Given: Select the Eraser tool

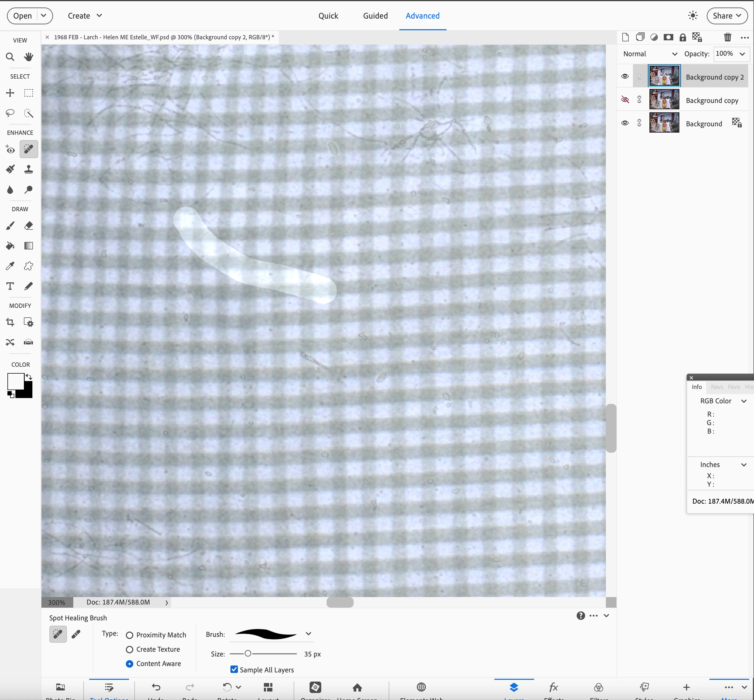Looking at the screenshot, I should point(28,226).
